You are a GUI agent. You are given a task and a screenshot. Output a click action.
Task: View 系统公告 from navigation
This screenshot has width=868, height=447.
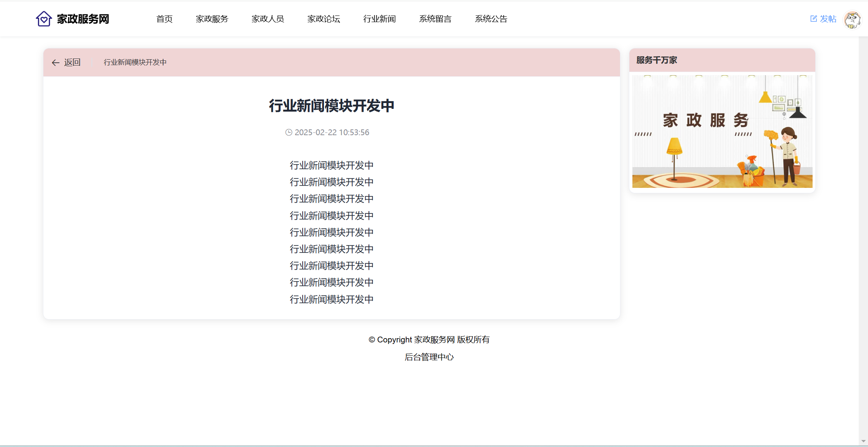tap(491, 19)
